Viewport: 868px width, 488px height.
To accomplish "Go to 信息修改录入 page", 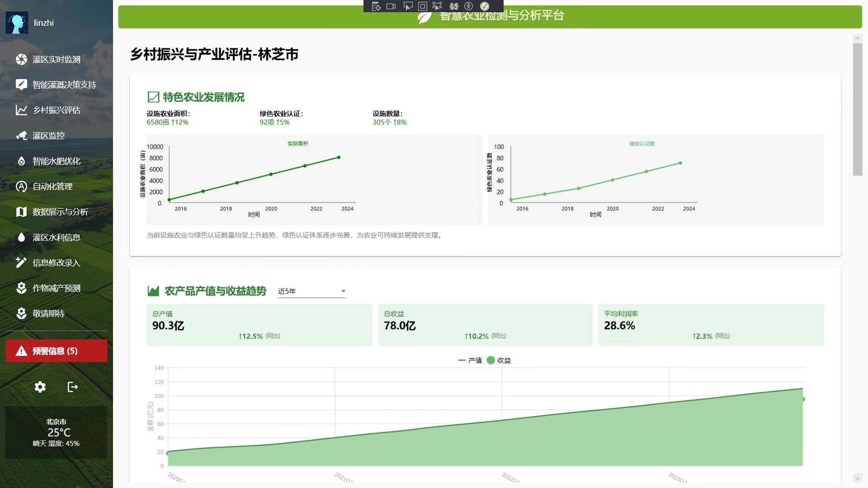I will [x=57, y=263].
